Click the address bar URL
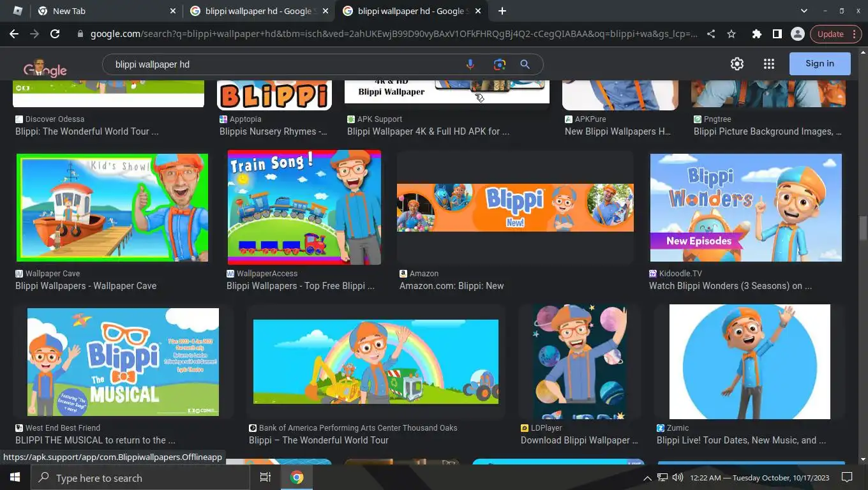Image resolution: width=868 pixels, height=490 pixels. (394, 34)
